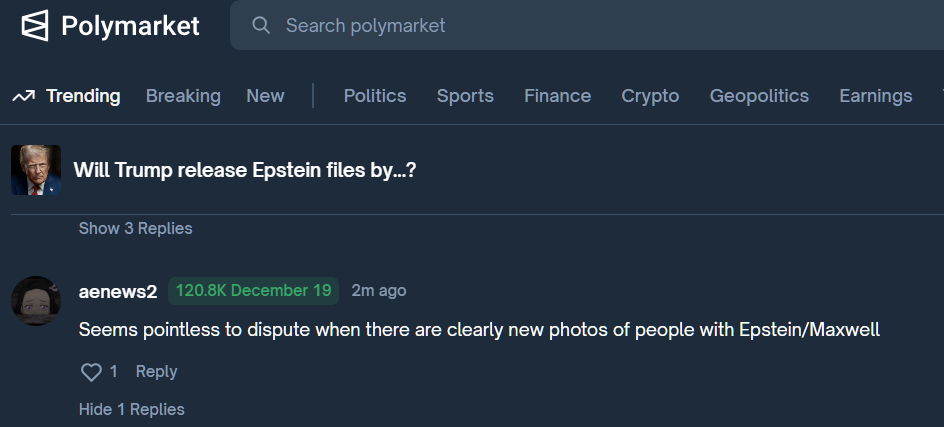Open the Crypto category
944x427 pixels.
pyautogui.click(x=650, y=96)
